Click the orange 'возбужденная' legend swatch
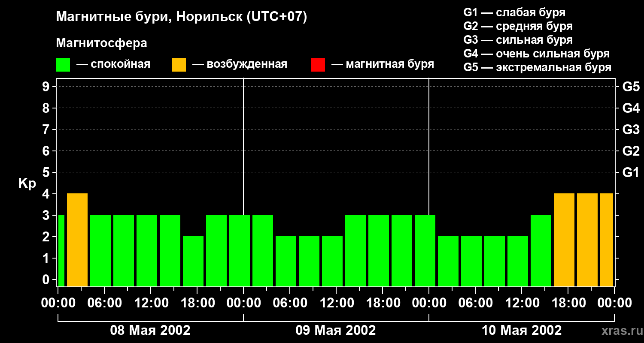Viewport: 644px width, 343px height. point(179,65)
